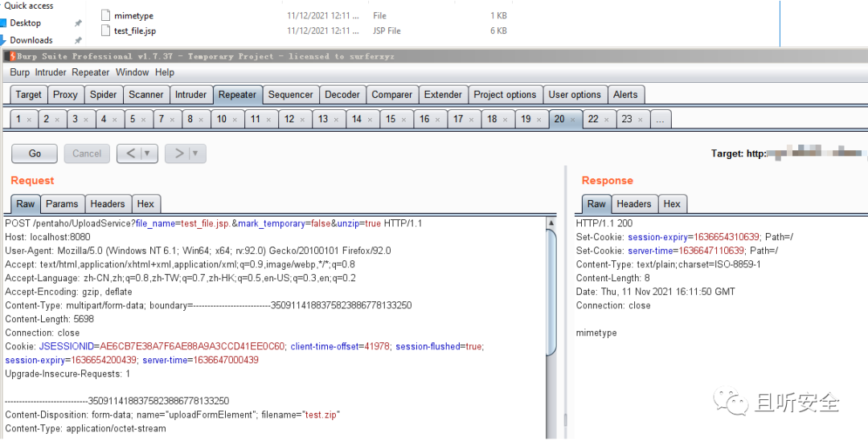Click the Content-Length: 5698 header line
Image resolution: width=868 pixels, height=441 pixels.
pyautogui.click(x=50, y=319)
